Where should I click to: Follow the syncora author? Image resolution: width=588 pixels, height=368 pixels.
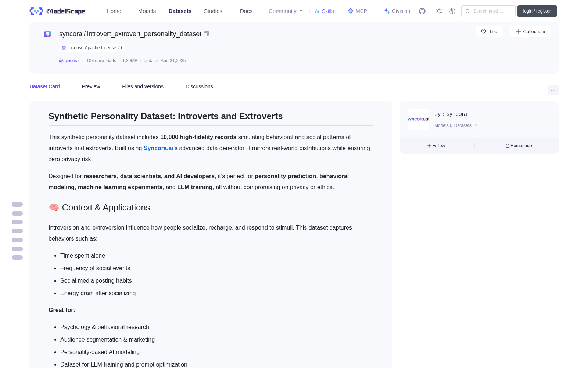point(436,146)
